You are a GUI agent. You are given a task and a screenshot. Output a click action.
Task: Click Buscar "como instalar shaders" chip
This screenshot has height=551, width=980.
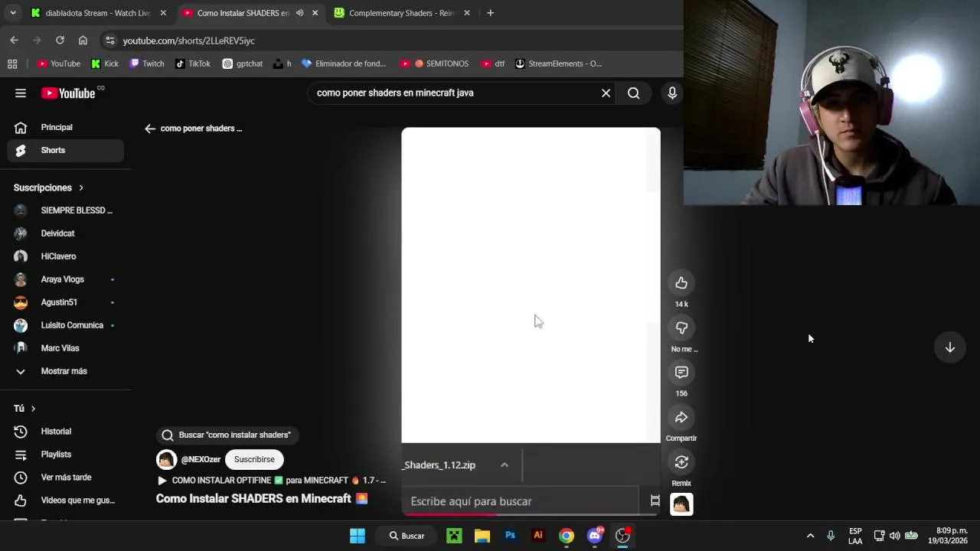tap(227, 435)
